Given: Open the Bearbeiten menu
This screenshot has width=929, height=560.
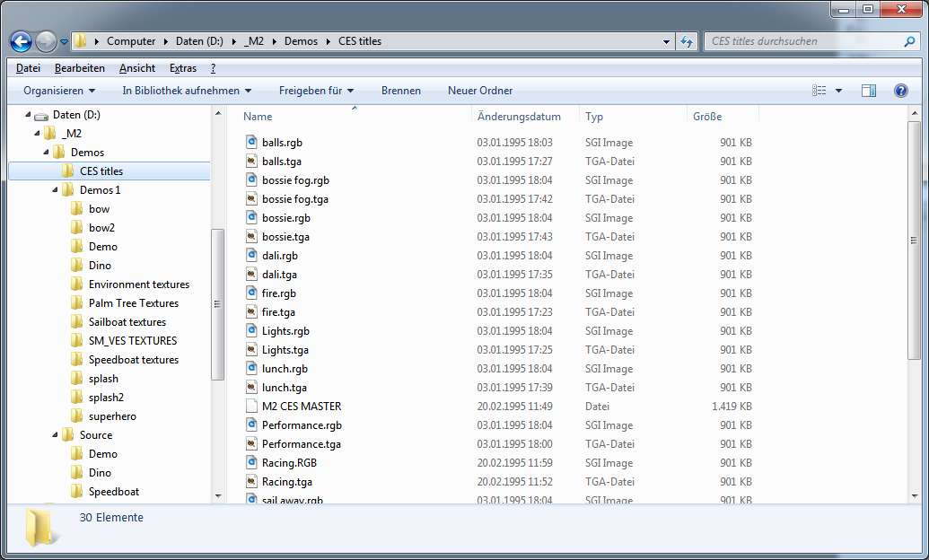Looking at the screenshot, I should (79, 68).
